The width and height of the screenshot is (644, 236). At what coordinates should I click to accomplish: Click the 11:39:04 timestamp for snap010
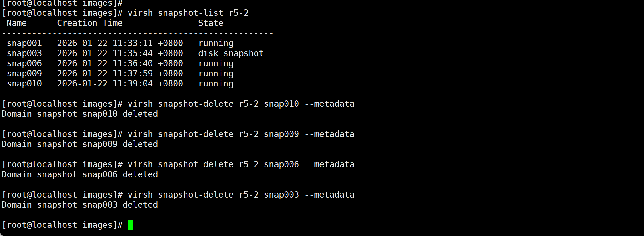[133, 84]
